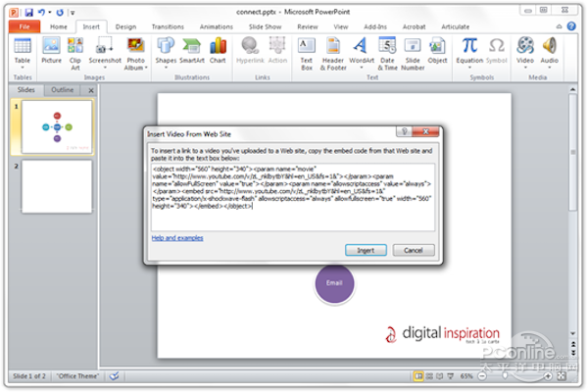Expand the Undo history dropdown arrow

[x=50, y=13]
